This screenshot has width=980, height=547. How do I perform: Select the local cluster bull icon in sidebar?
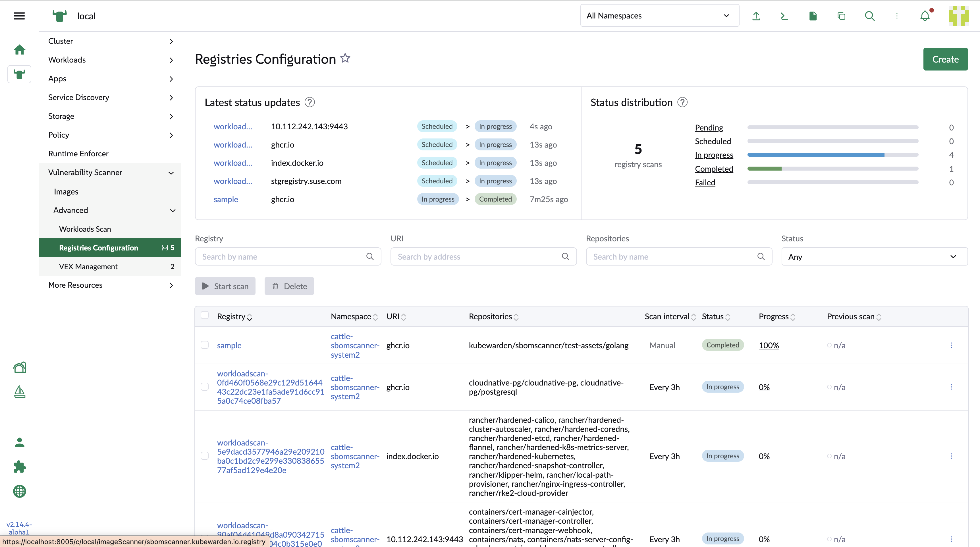[19, 74]
